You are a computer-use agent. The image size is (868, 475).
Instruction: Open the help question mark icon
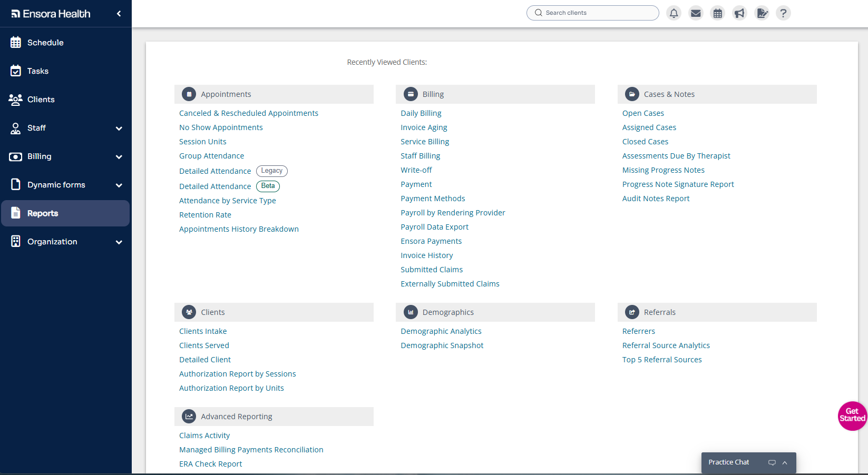pos(784,13)
